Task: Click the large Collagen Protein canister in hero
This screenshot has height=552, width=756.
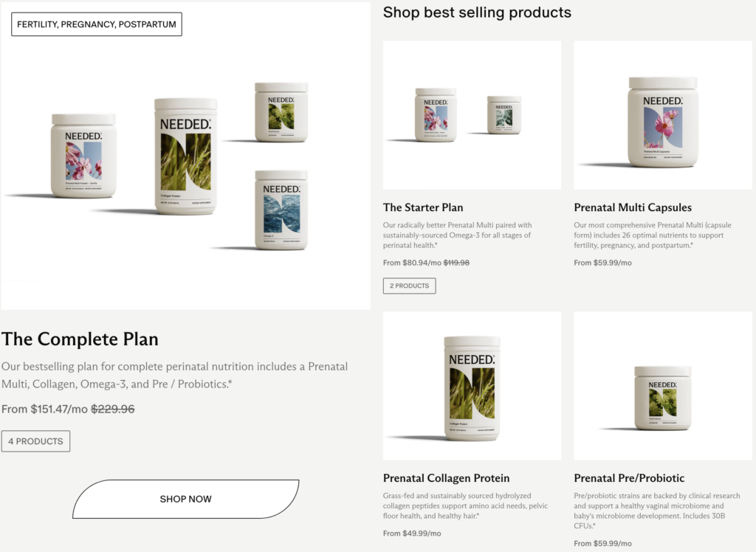Action: click(x=185, y=155)
